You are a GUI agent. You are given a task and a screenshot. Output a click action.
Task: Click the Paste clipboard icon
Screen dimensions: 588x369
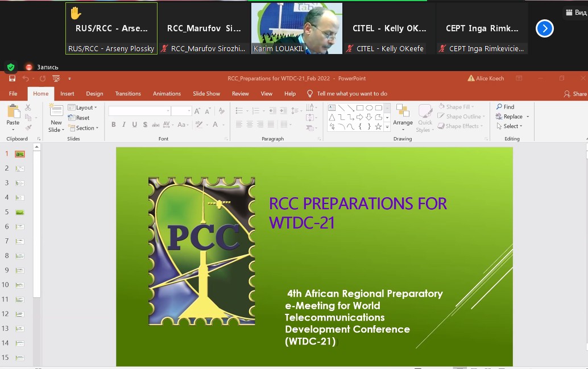pyautogui.click(x=13, y=111)
